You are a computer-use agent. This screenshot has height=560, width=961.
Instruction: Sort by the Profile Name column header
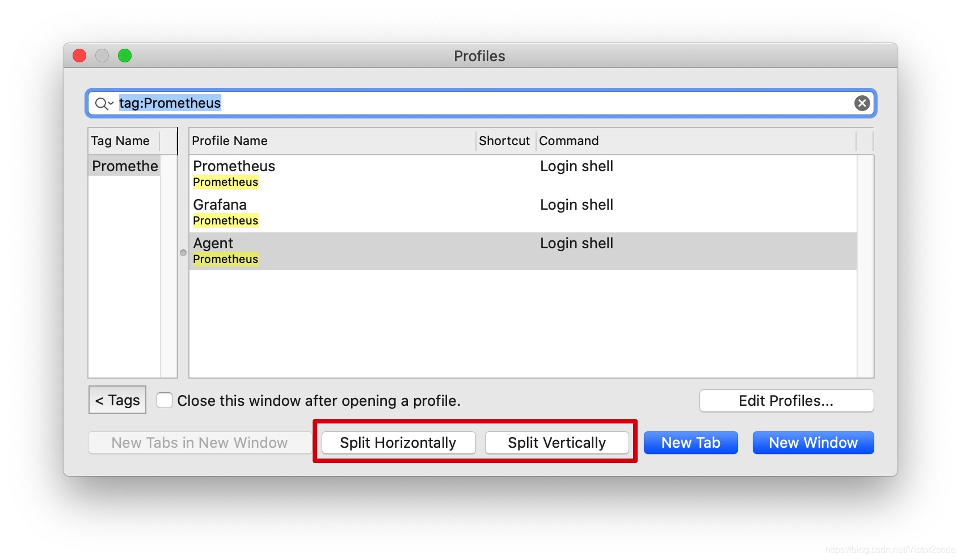coord(332,141)
